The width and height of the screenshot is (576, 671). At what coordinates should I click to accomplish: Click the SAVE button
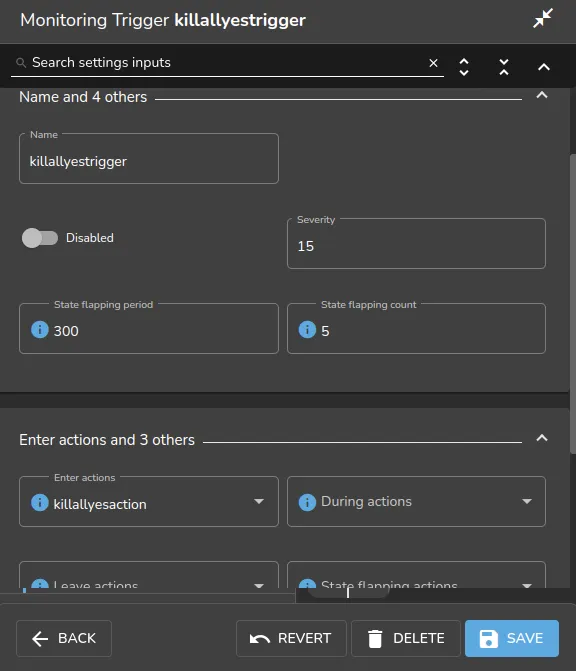click(x=512, y=638)
